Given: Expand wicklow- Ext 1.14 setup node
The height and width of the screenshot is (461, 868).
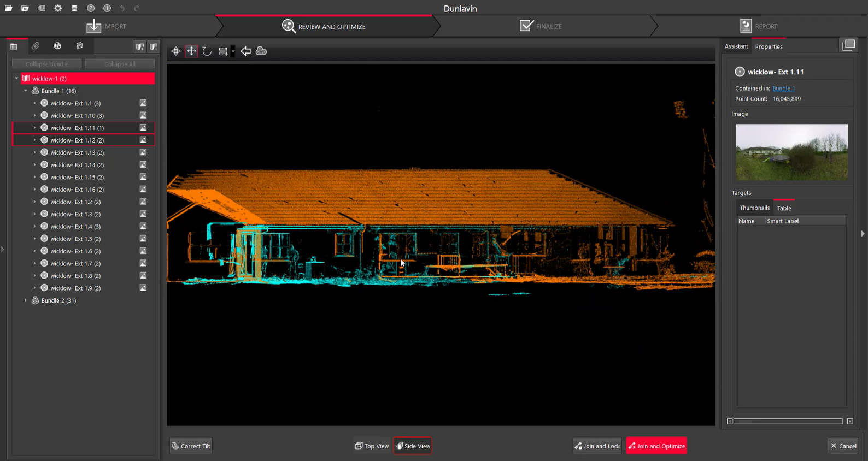Looking at the screenshot, I should pyautogui.click(x=34, y=165).
